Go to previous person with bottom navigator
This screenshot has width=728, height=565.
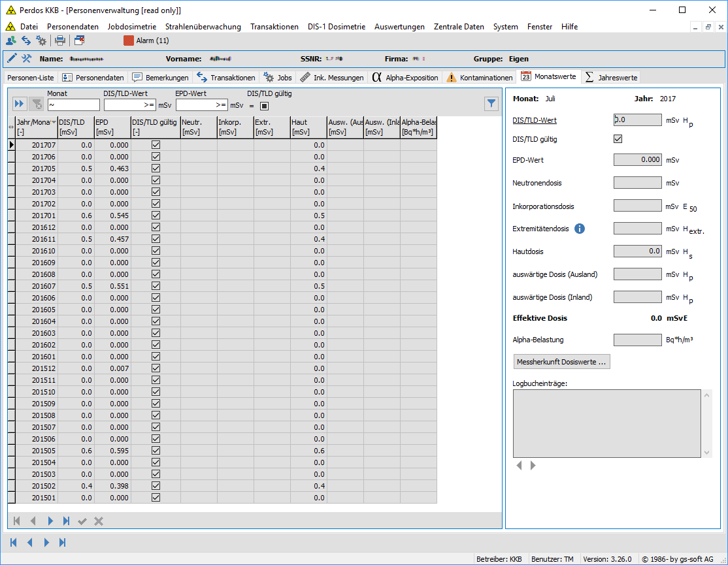(29, 542)
